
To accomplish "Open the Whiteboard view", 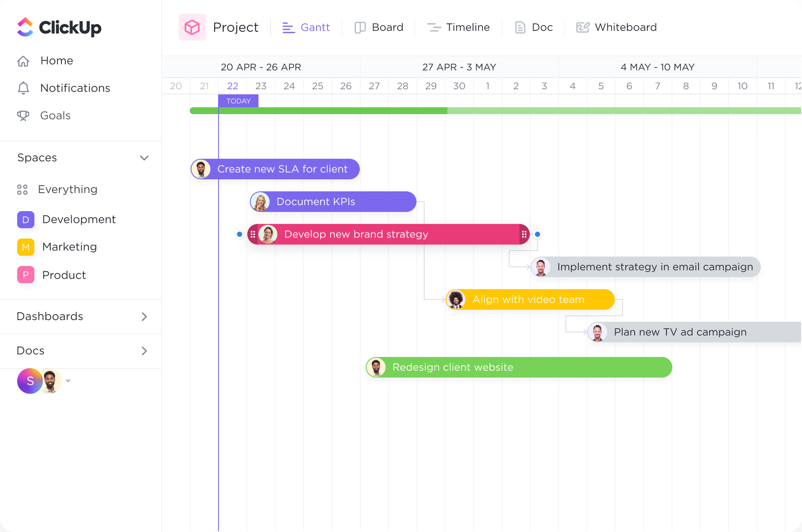I will pyautogui.click(x=616, y=27).
